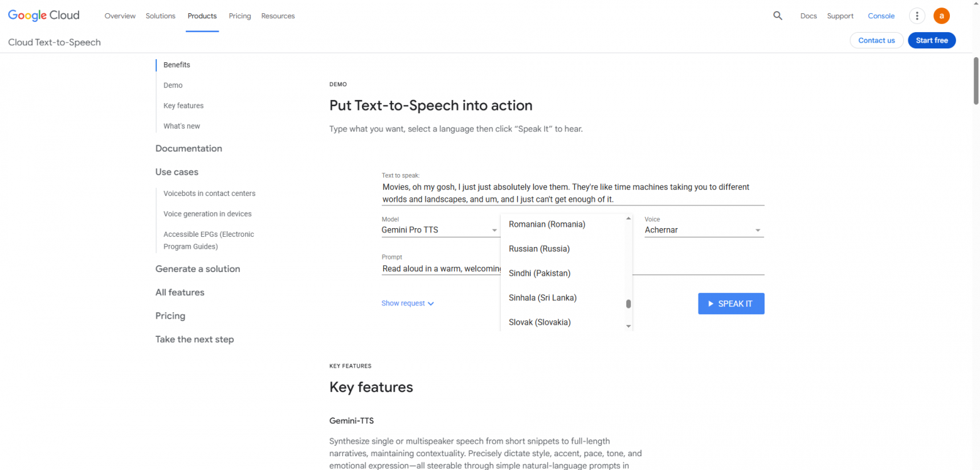The image size is (980, 470).
Task: Click the search magnifier icon
Action: 778,16
